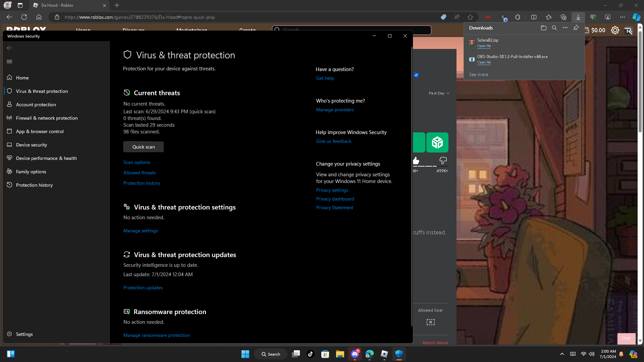Image resolution: width=644 pixels, height=362 pixels.
Task: Open Copilot in Edge toolbar
Action: click(x=636, y=17)
